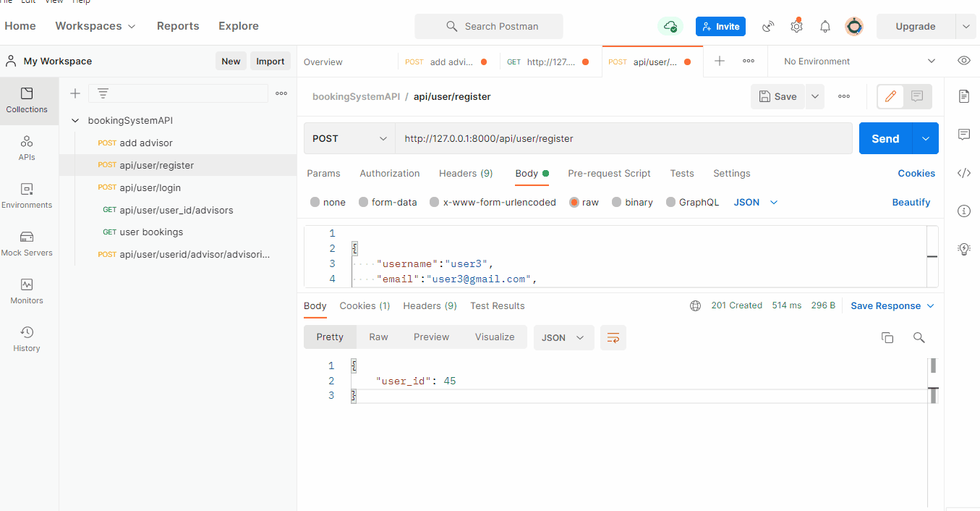Click the cloud sync status icon
Screen dimensions: 980x511
tap(671, 27)
